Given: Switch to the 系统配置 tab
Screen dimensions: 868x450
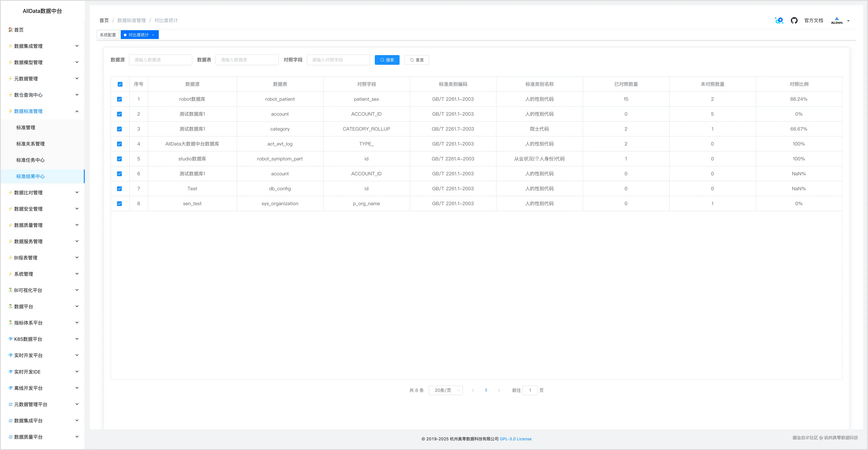Looking at the screenshot, I should [x=108, y=35].
